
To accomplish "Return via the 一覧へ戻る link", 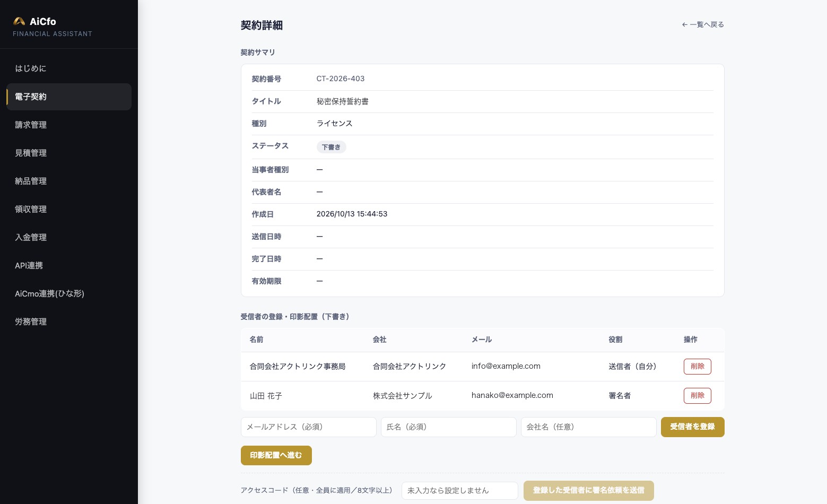I will pyautogui.click(x=703, y=24).
